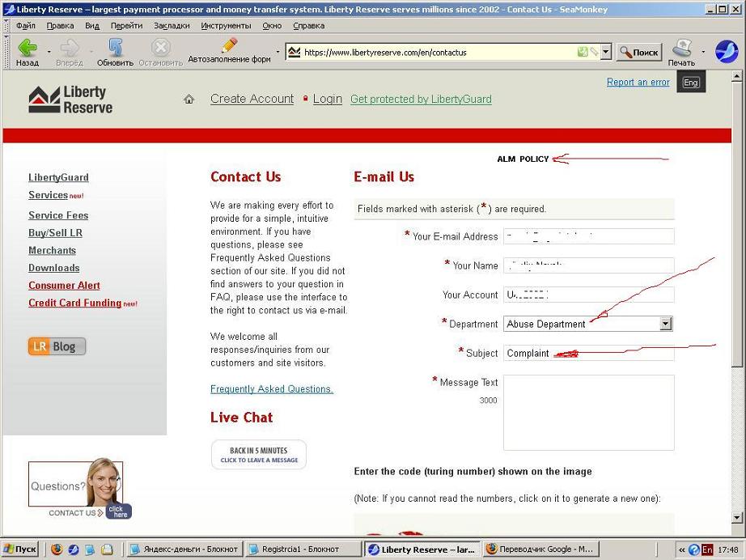Click the green Назад back arrow
This screenshot has width=746, height=560.
click(x=28, y=48)
